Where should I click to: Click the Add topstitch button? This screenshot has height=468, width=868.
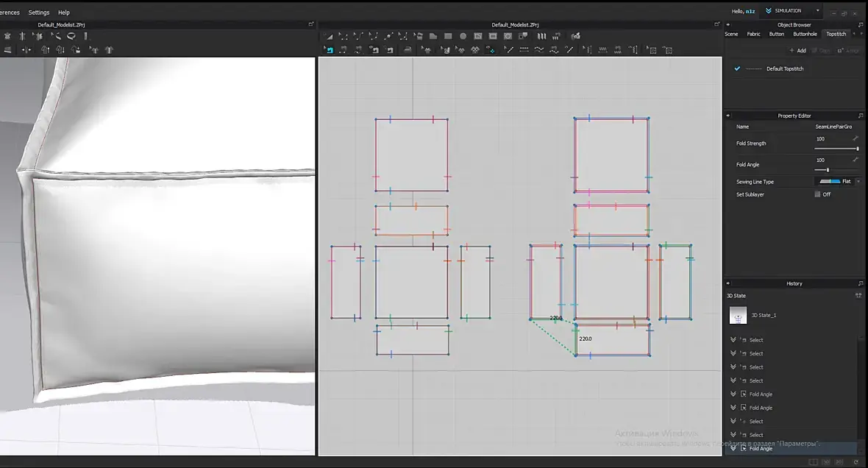797,50
